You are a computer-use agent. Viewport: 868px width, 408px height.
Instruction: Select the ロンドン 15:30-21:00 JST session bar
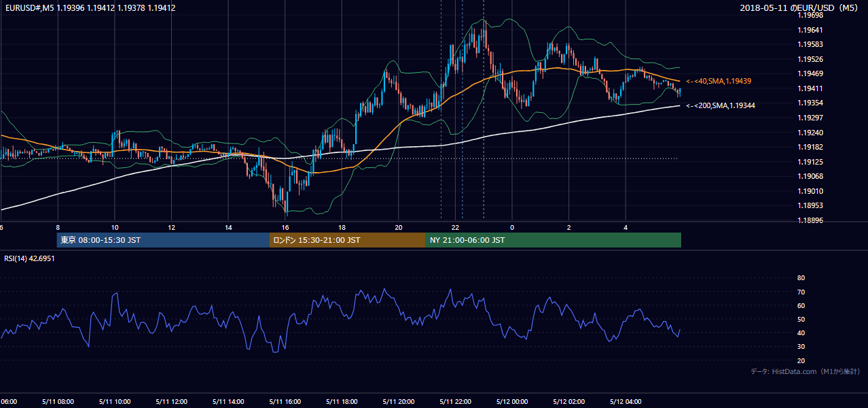[348, 240]
